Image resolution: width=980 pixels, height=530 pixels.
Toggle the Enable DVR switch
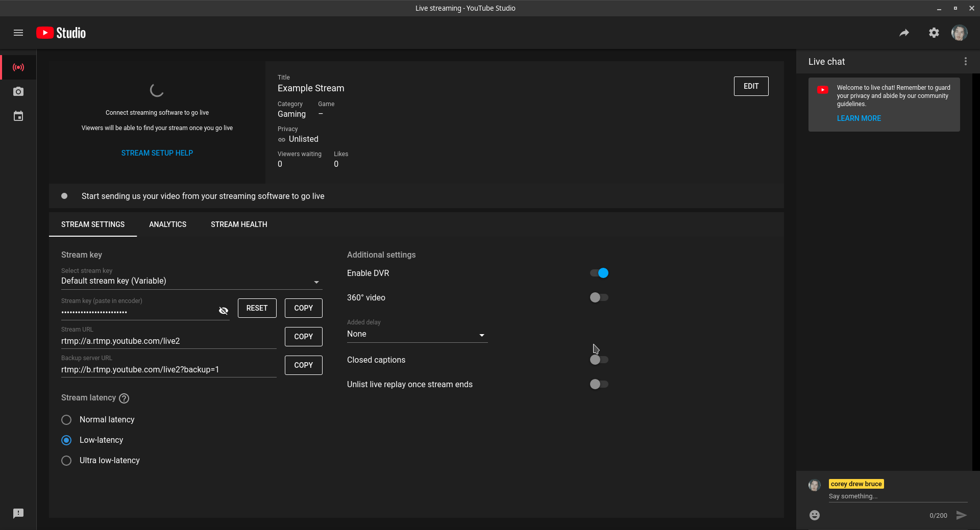pyautogui.click(x=599, y=273)
